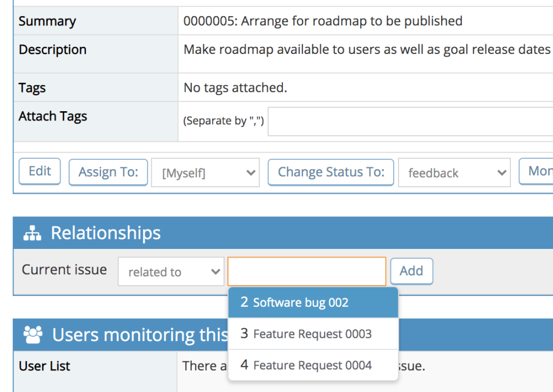Click the Assign To button
The image size is (553, 392).
tap(108, 172)
